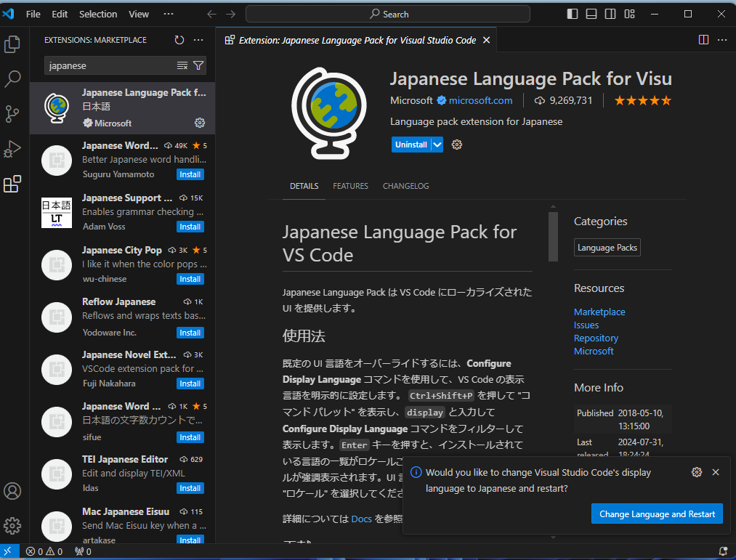
Task: Open the View menu
Action: tap(138, 13)
